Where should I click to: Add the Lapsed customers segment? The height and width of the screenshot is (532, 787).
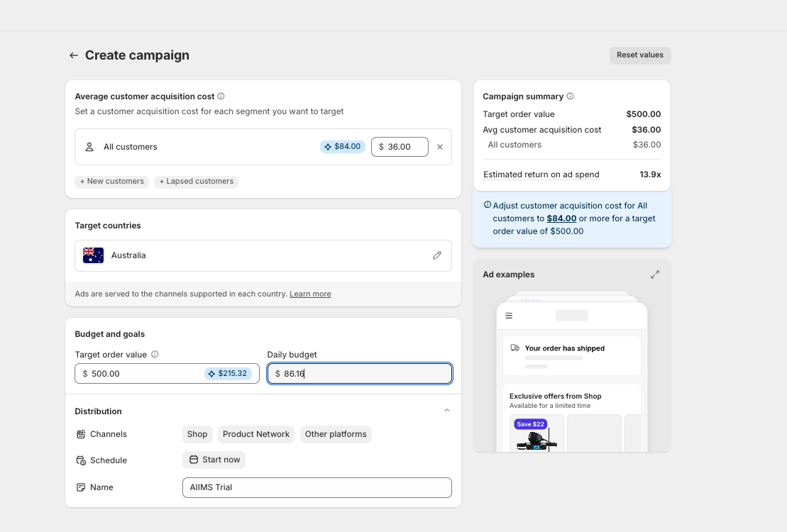197,181
